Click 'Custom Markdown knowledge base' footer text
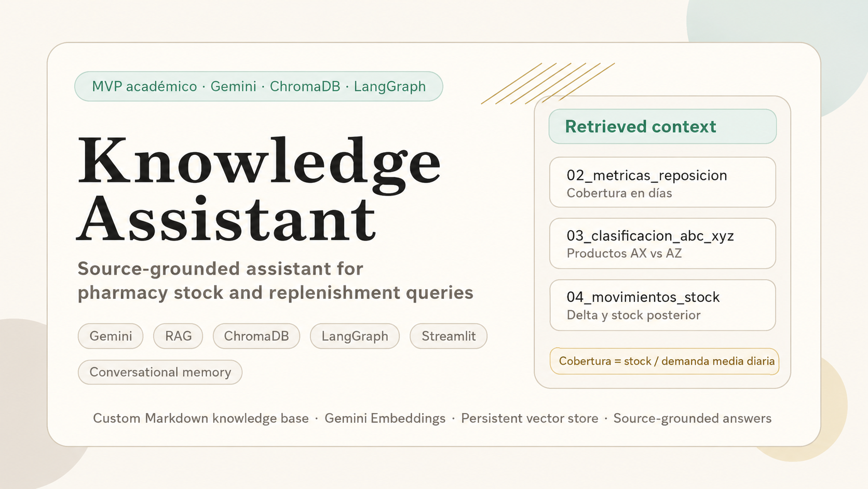The image size is (868, 489). (x=201, y=418)
